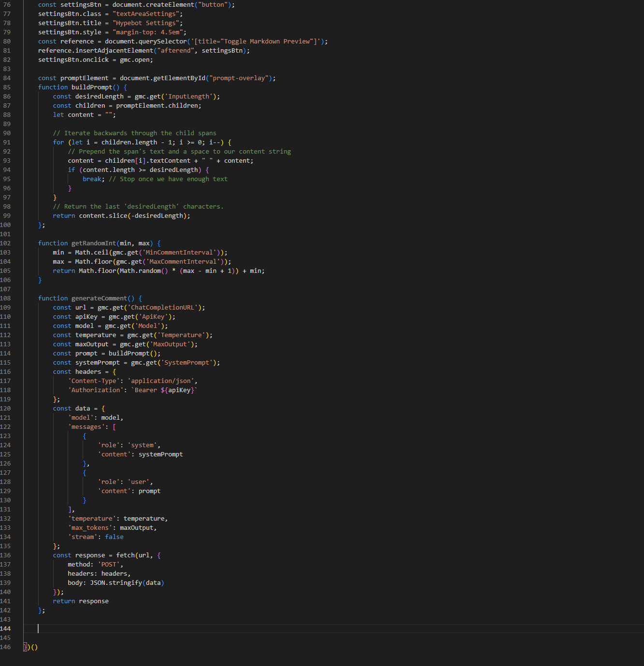This screenshot has width=644, height=666.
Task: Click promptElement.children on line 87
Action: click(x=157, y=106)
